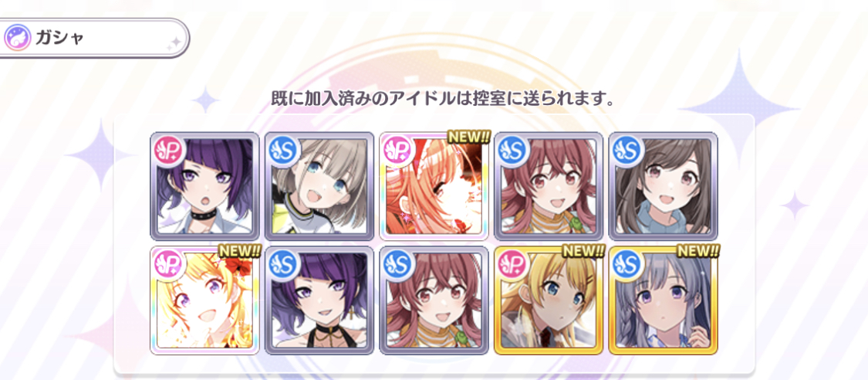Select bottom-row red-haired S idol card

point(434,300)
